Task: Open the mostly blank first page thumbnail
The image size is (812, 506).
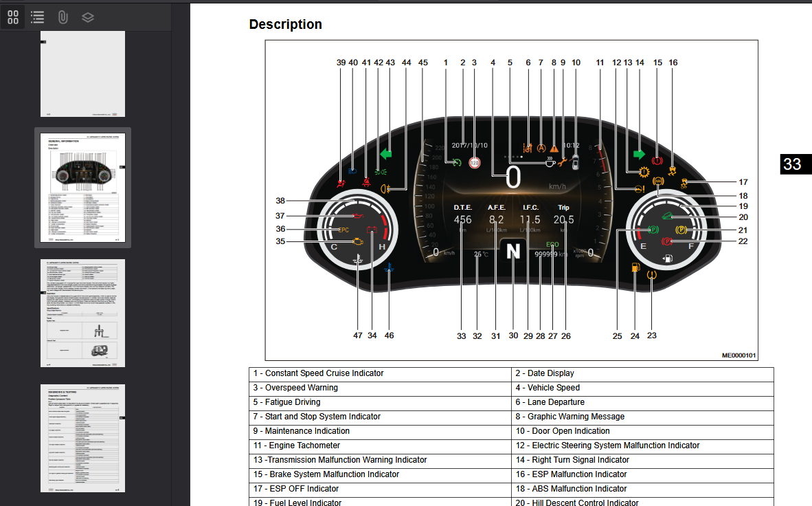Action: [83, 74]
